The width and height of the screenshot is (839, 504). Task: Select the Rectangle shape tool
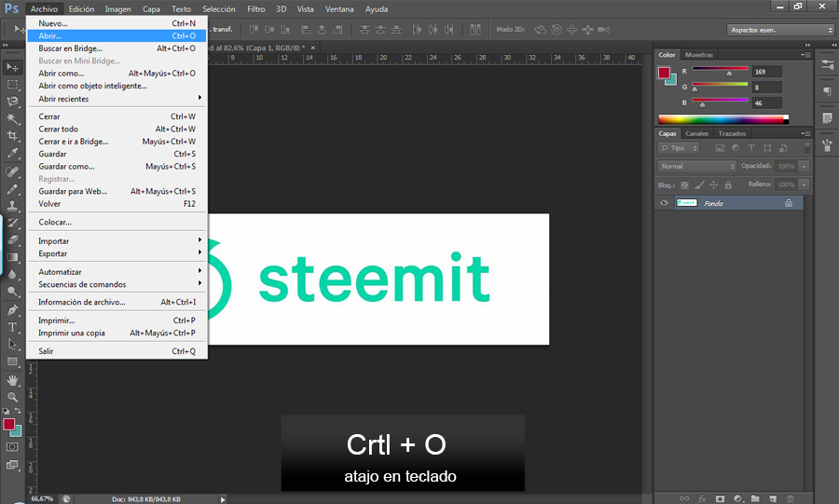12,361
